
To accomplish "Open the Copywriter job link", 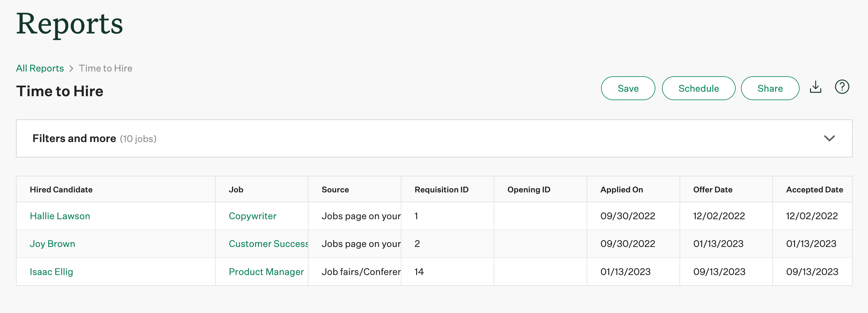I will [x=252, y=216].
